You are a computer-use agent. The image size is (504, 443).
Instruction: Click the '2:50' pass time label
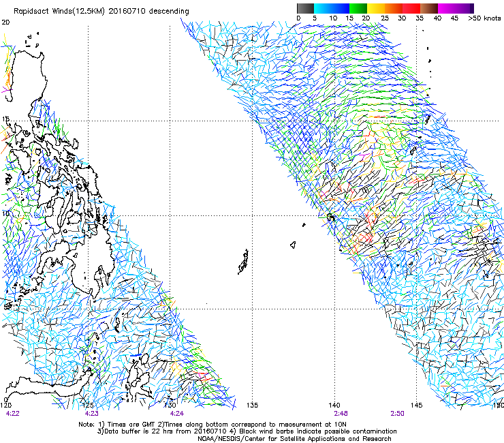pos(397,414)
